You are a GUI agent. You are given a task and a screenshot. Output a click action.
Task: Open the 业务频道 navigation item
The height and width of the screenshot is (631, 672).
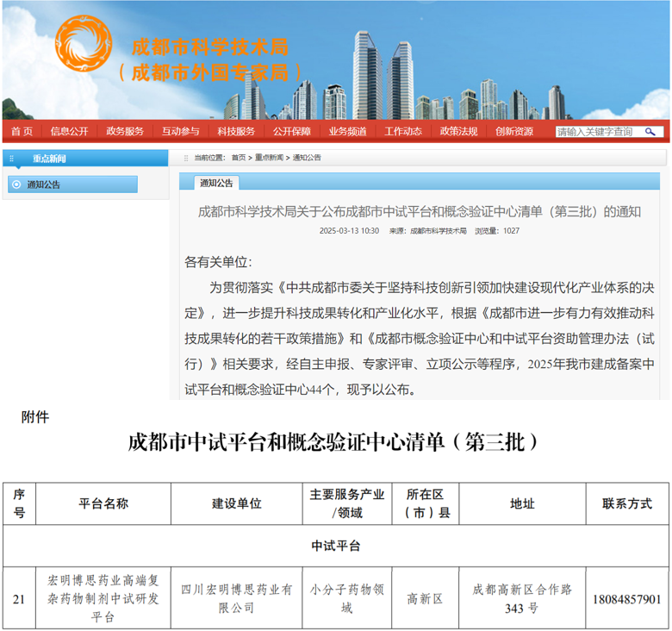click(347, 132)
